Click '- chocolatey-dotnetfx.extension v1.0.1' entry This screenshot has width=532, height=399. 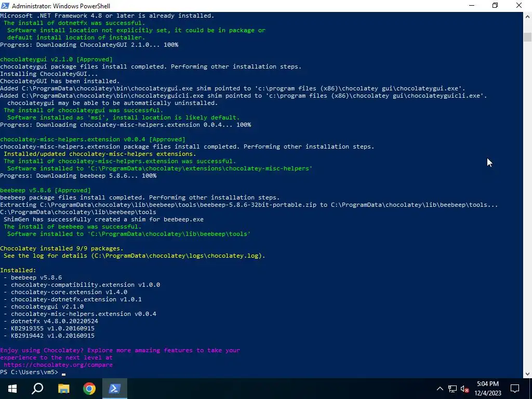pyautogui.click(x=73, y=299)
